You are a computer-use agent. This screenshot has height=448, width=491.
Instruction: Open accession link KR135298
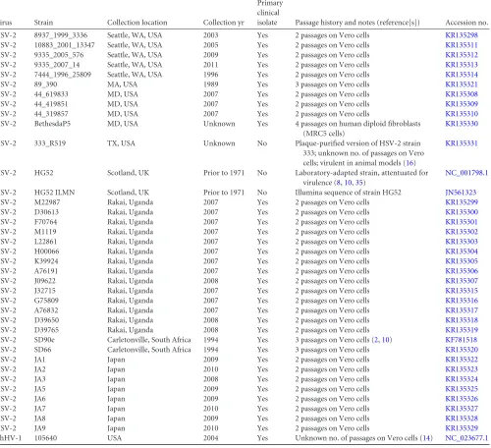(x=462, y=35)
